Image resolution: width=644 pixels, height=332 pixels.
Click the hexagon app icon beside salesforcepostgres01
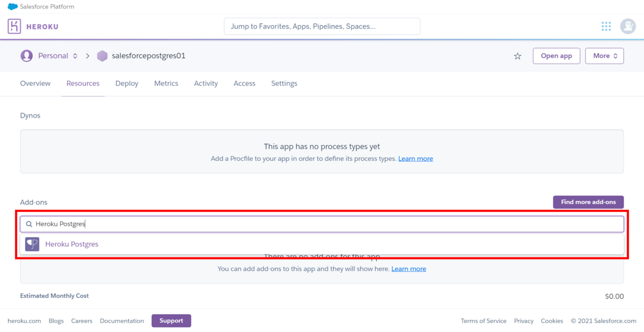[102, 55]
